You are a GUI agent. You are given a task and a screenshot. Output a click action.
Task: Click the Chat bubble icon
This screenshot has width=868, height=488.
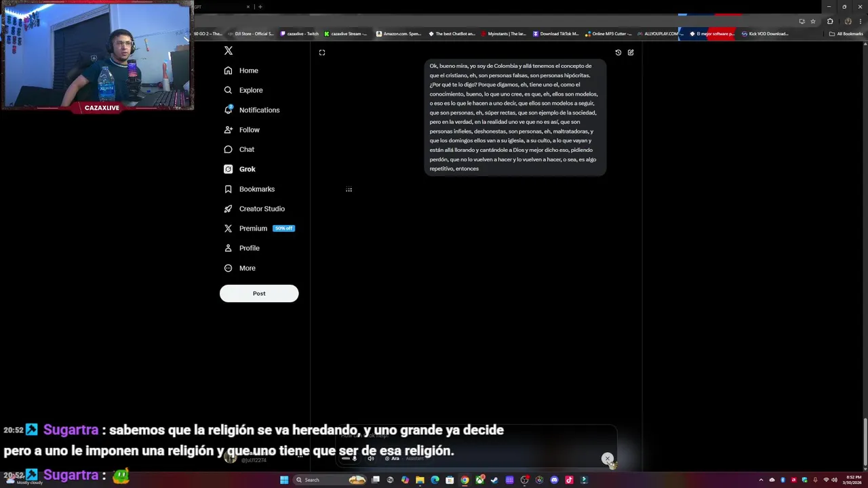(x=228, y=149)
